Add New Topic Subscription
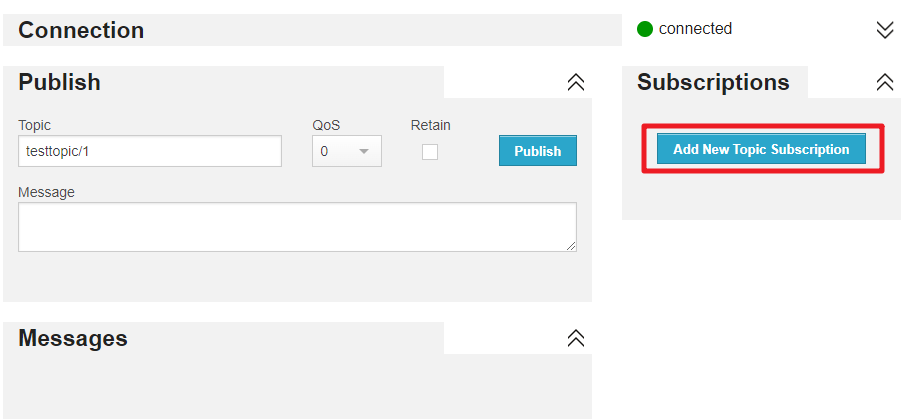This screenshot has width=919, height=419. click(761, 149)
